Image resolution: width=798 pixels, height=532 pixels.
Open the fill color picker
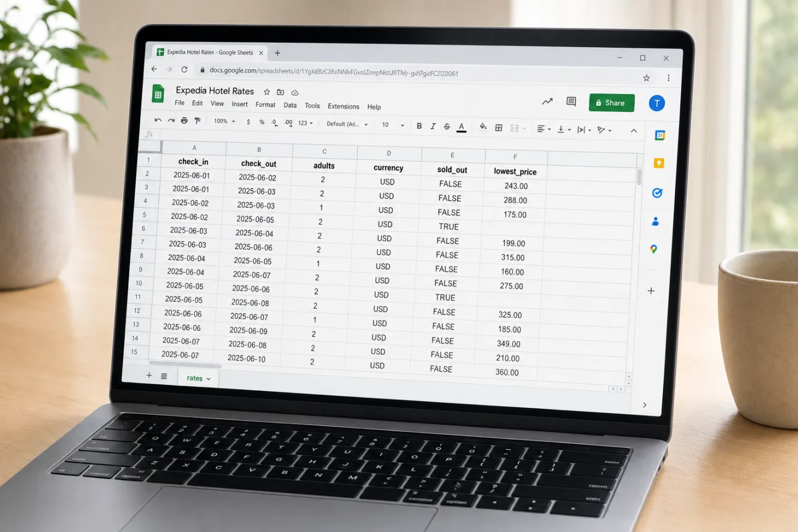tap(483, 127)
